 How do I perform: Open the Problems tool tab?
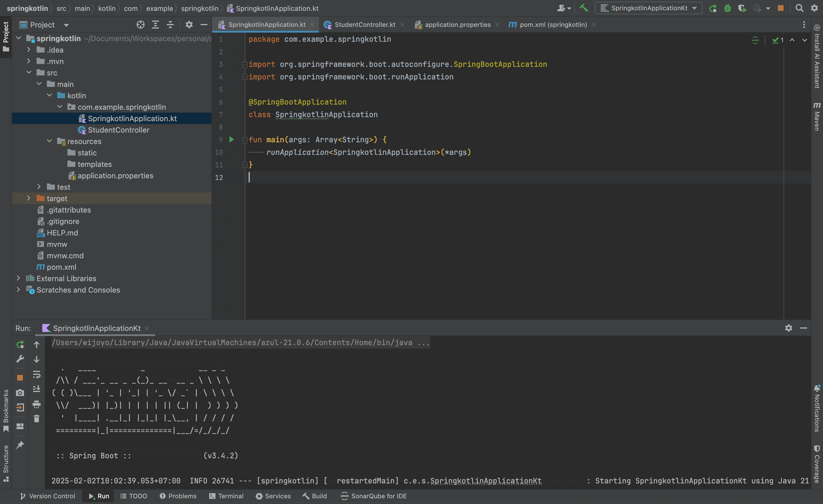(178, 496)
